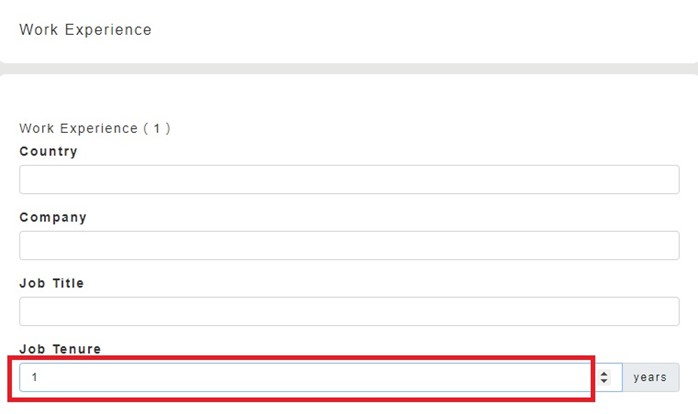Click the 'years' unit label
The height and width of the screenshot is (414, 698).
click(650, 378)
